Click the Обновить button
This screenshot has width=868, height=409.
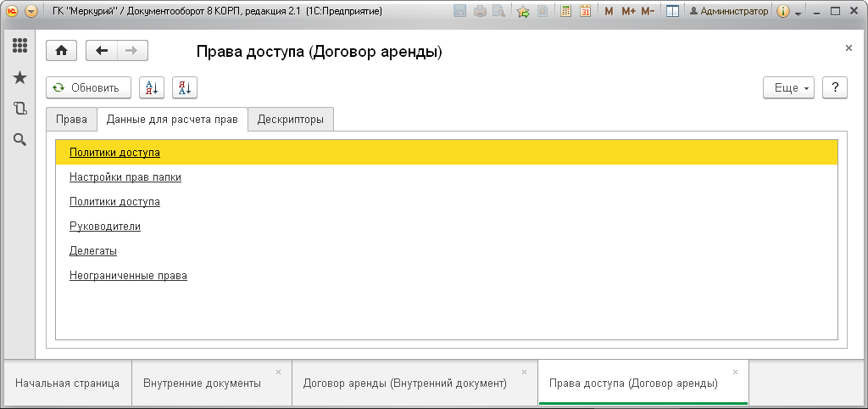[88, 87]
